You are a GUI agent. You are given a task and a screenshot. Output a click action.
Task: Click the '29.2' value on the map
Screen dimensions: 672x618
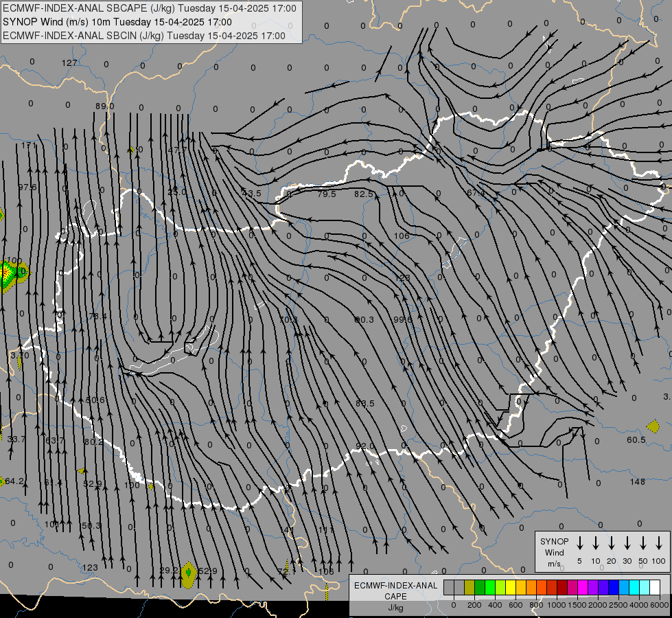click(x=169, y=571)
